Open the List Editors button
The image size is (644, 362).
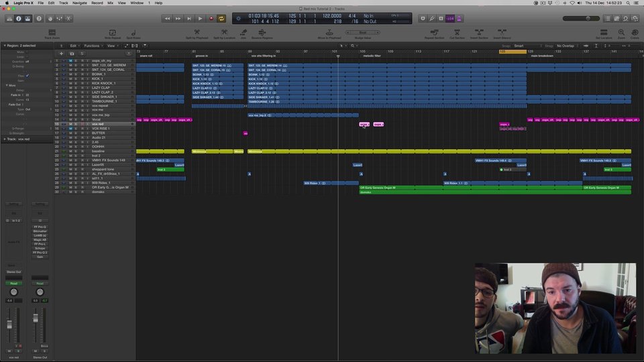tap(608, 19)
